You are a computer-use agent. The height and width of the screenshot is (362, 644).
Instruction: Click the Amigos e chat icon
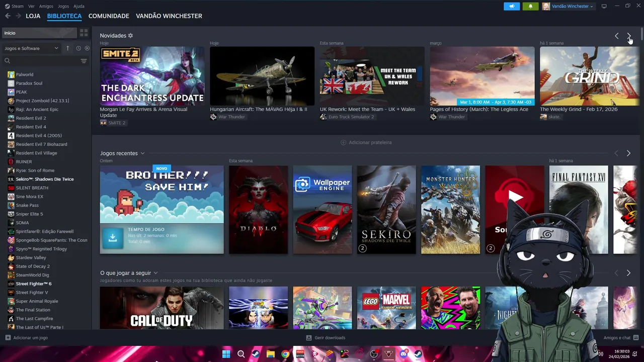tap(636, 338)
